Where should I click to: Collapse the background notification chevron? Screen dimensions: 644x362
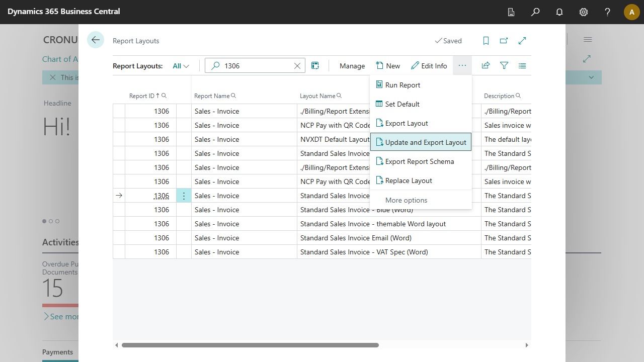coord(592,77)
